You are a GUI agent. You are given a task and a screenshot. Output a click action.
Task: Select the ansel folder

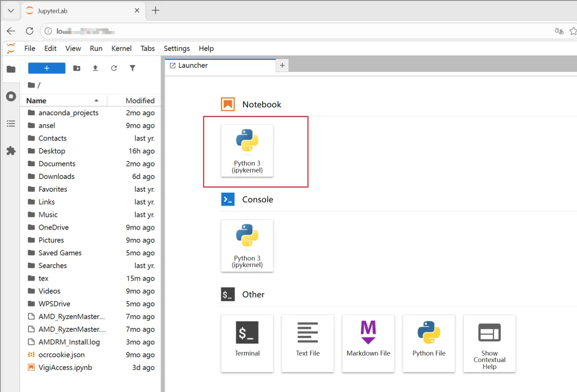[91, 126]
